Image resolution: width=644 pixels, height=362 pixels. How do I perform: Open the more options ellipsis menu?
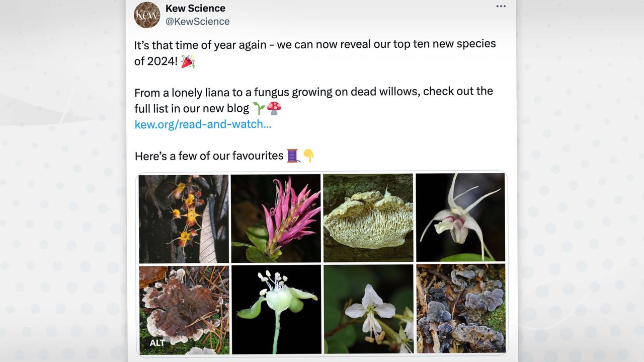pyautogui.click(x=501, y=7)
